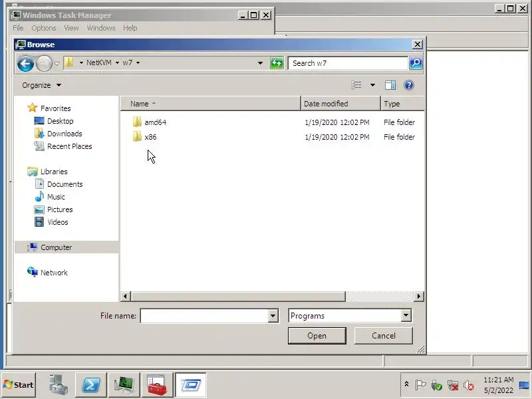The image size is (532, 399).
Task: Open more view options arrow
Action: tap(372, 85)
